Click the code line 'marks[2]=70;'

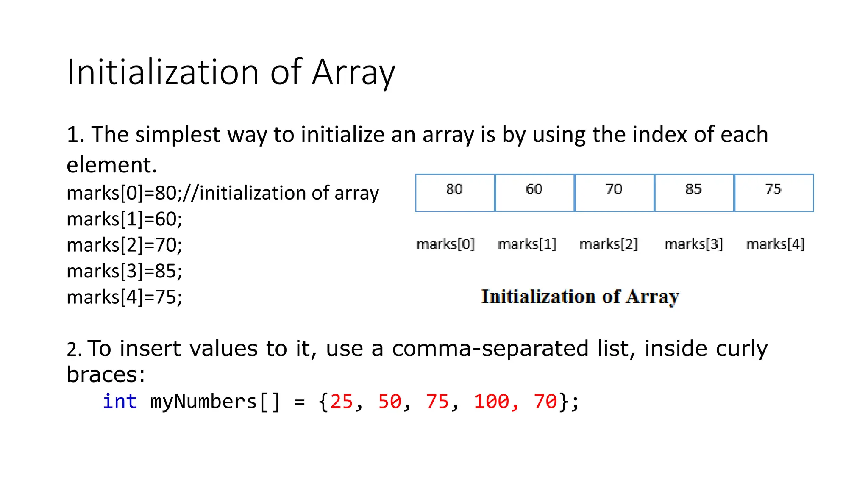click(124, 245)
